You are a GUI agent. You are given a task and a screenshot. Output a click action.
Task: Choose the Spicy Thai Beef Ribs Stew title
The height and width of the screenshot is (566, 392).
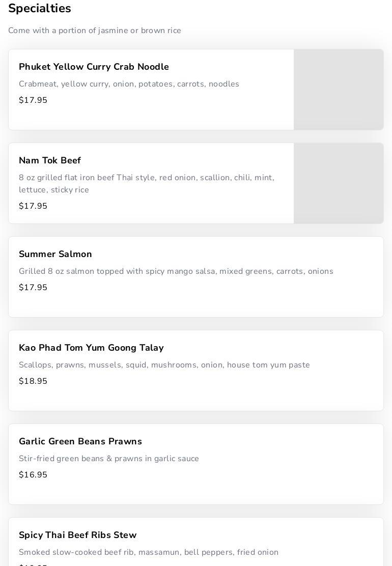(77, 535)
